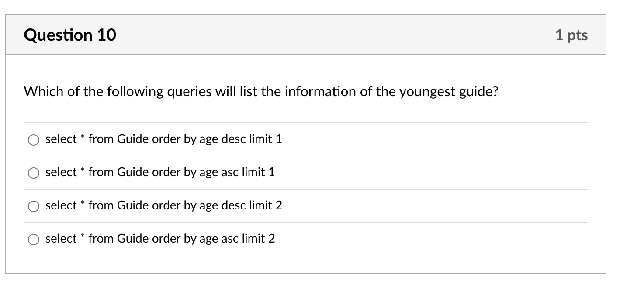
Task: Select the radio button for "age asc limit 2"
Action: click(33, 240)
